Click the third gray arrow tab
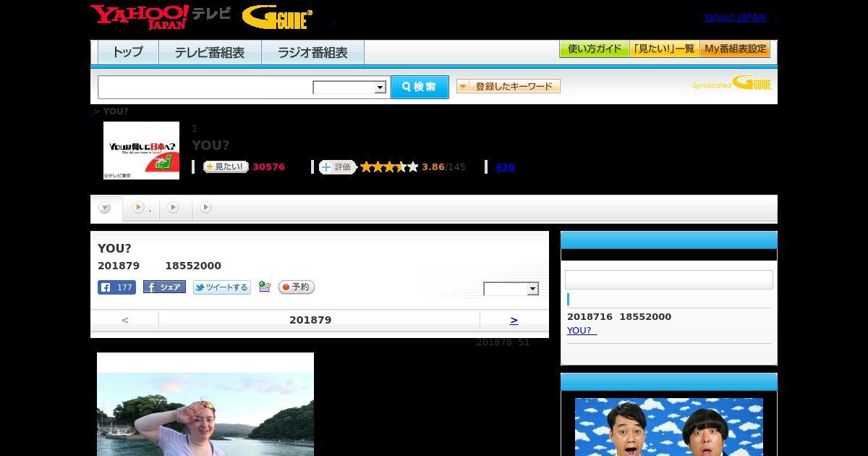This screenshot has height=456, width=868. (173, 208)
